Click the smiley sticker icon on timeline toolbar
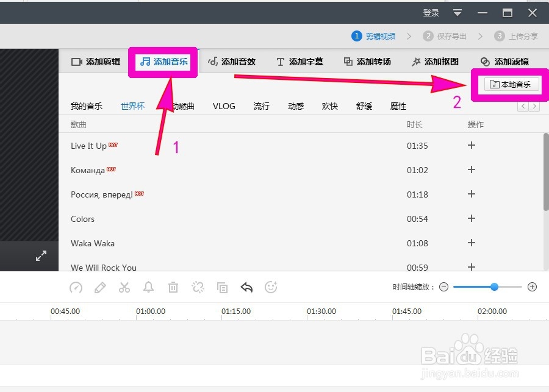Viewport: 549px width, 392px height. click(x=271, y=287)
